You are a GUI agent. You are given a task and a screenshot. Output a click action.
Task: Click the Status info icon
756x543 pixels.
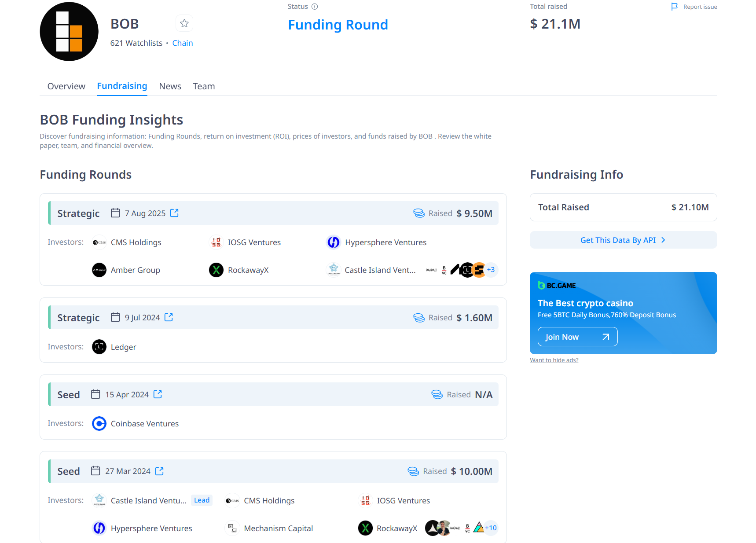pos(315,7)
